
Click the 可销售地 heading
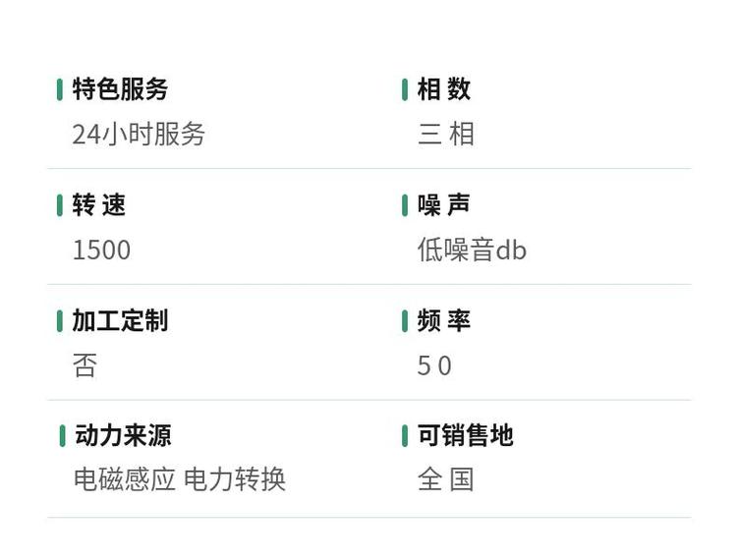(x=466, y=436)
